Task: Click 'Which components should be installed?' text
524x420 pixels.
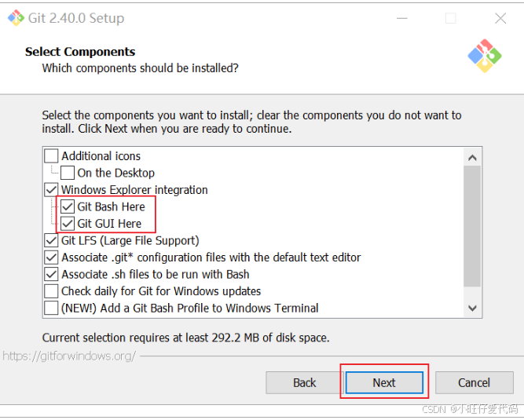Action: coord(141,68)
